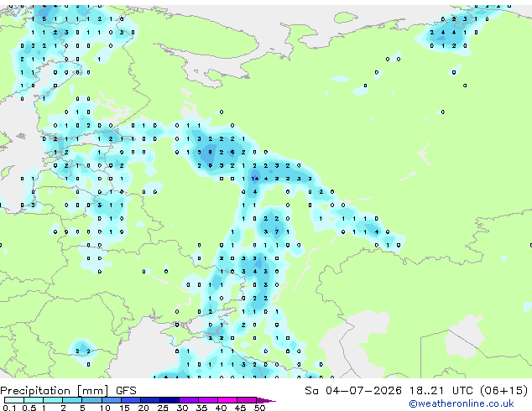
Task: Select the 35–40 mm violet legend swatch
Action: click(207, 400)
